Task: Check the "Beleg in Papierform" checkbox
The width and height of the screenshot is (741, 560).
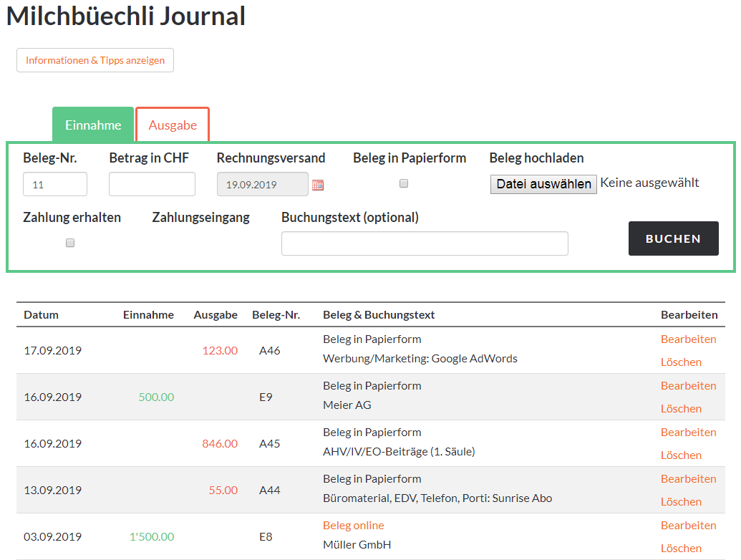Action: pyautogui.click(x=403, y=183)
